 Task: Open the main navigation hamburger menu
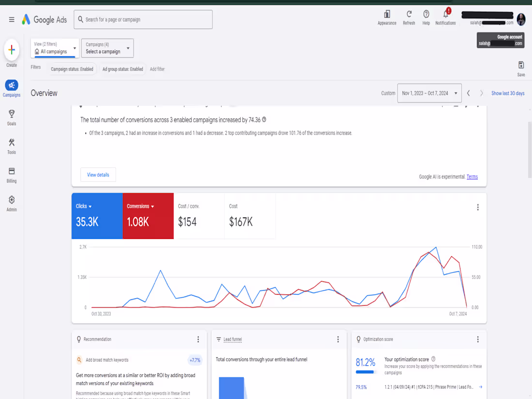(x=11, y=20)
